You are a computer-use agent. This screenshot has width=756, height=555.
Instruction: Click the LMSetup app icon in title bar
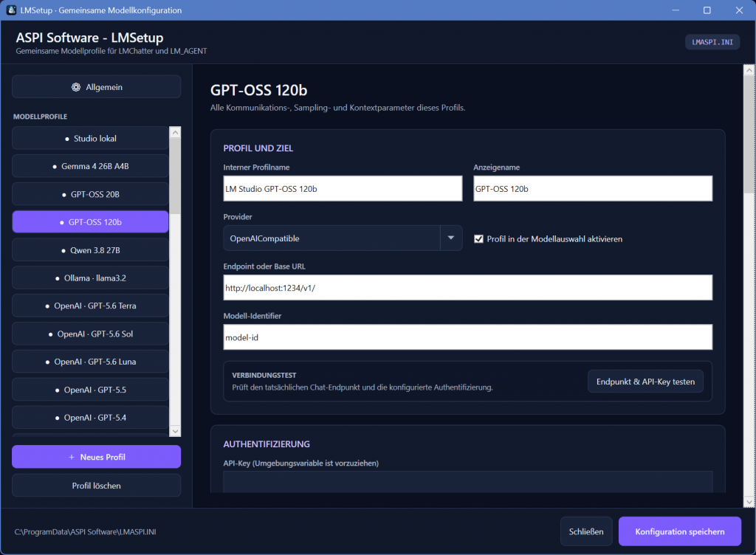pos(11,10)
